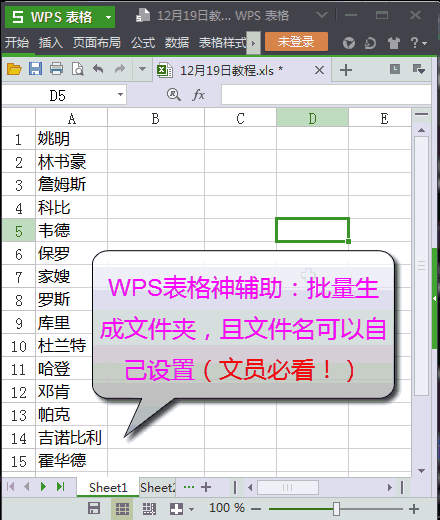This screenshot has width=440, height=520.
Task: Click the Print icon in the toolbar
Action: point(56,69)
